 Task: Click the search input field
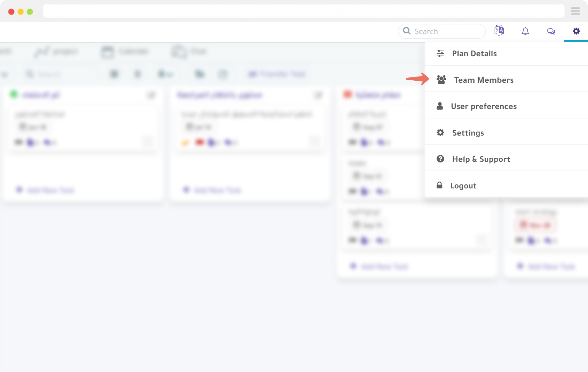coord(442,31)
